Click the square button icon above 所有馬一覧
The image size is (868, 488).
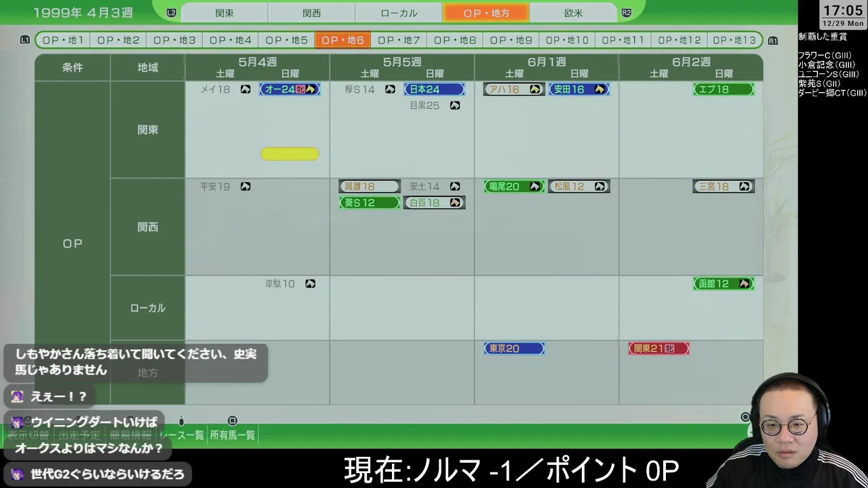pyautogui.click(x=232, y=421)
